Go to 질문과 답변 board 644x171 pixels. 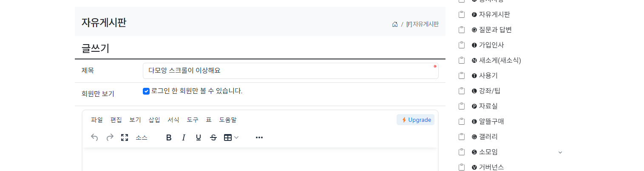click(x=495, y=30)
